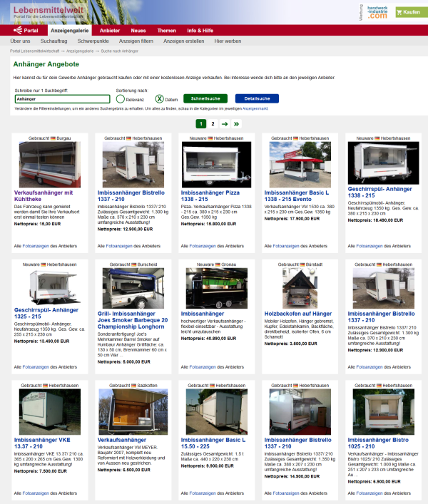The image size is (428, 504).
Task: Click the Holzbackofen auf Hänger photo
Action: [297, 287]
